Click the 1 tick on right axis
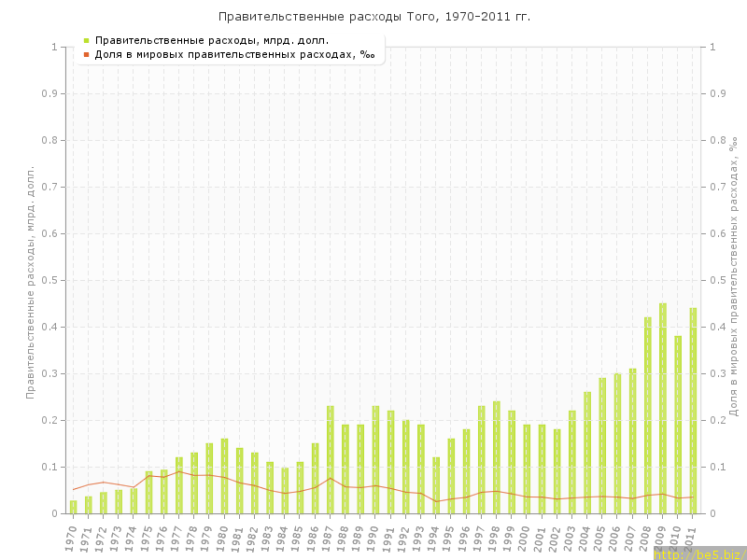Screen dimensions: 747x560 tap(712, 47)
